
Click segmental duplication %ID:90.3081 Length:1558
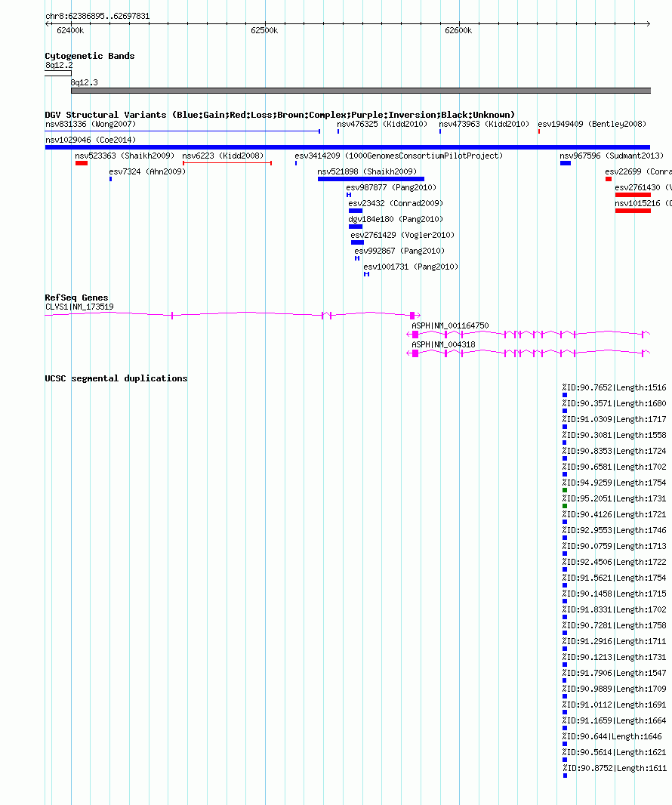coord(614,436)
